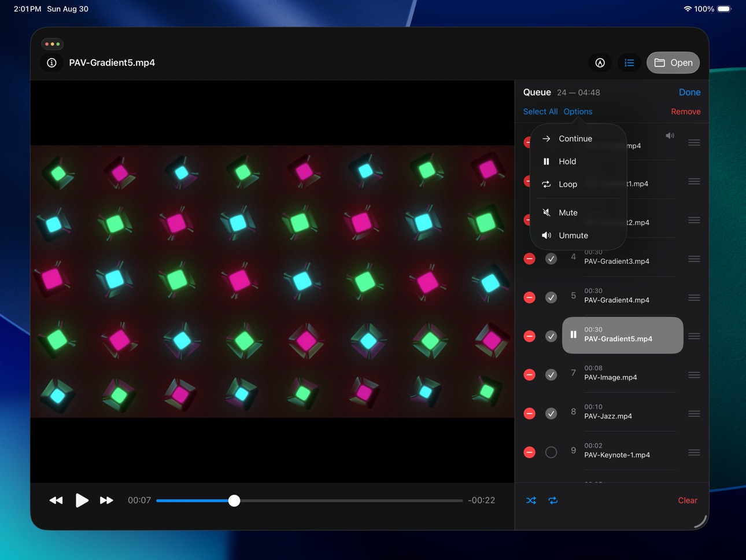746x560 pixels.
Task: Click the video preview of colored cubes
Action: tap(272, 281)
